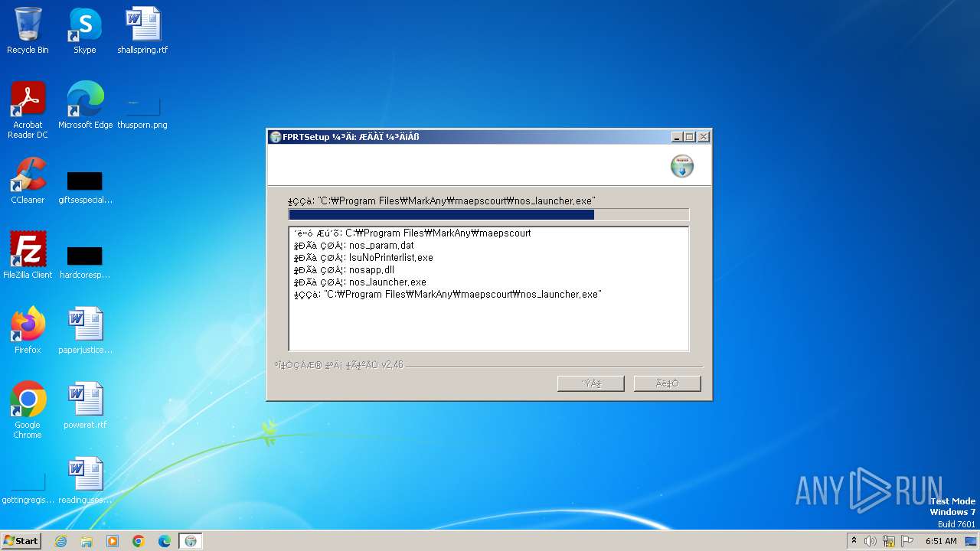Click the FPRTSetup title bar icon
Image resolution: width=980 pixels, height=551 pixels.
[x=276, y=137]
